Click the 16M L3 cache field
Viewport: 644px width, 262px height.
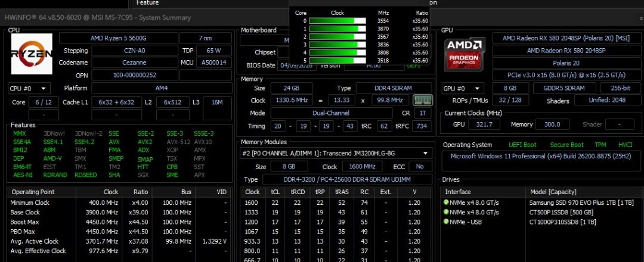tap(217, 102)
